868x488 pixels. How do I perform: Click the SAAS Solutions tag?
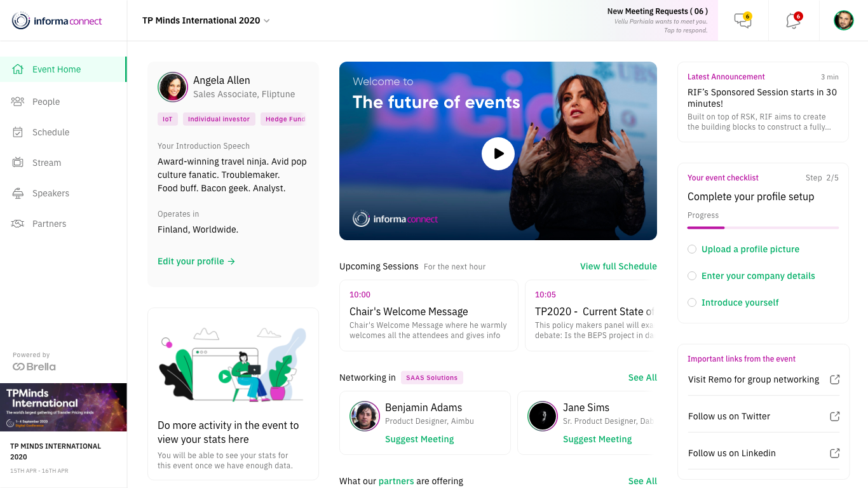click(x=432, y=377)
